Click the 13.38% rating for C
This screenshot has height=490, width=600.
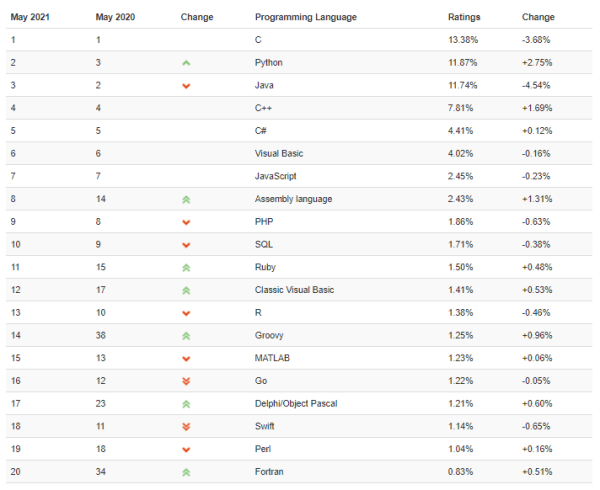464,40
